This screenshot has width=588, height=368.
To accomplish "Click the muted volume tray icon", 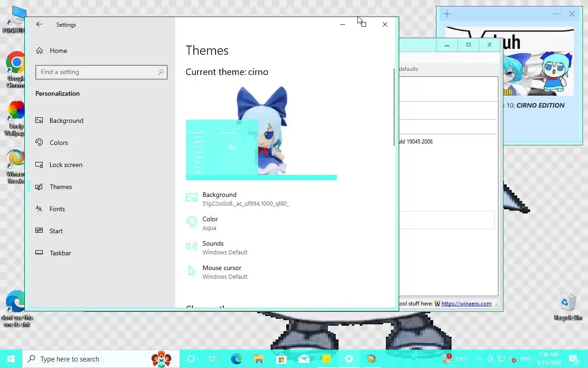I will (x=512, y=359).
